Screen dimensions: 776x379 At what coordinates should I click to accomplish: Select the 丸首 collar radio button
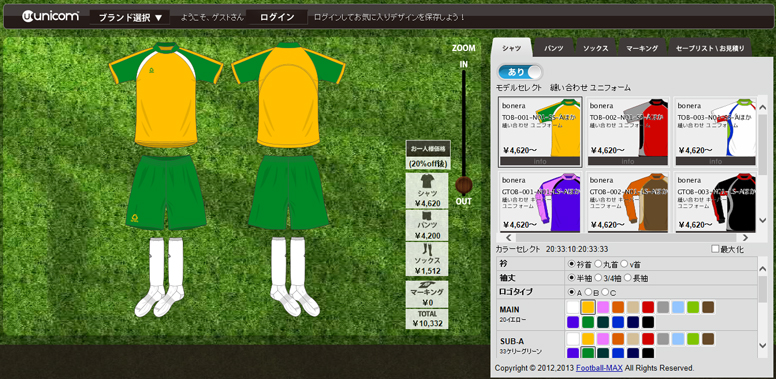(x=598, y=264)
